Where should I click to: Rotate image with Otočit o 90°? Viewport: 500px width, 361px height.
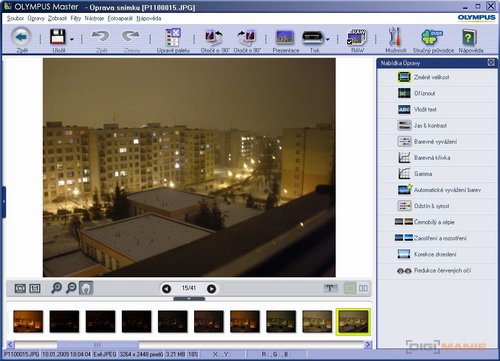click(247, 37)
